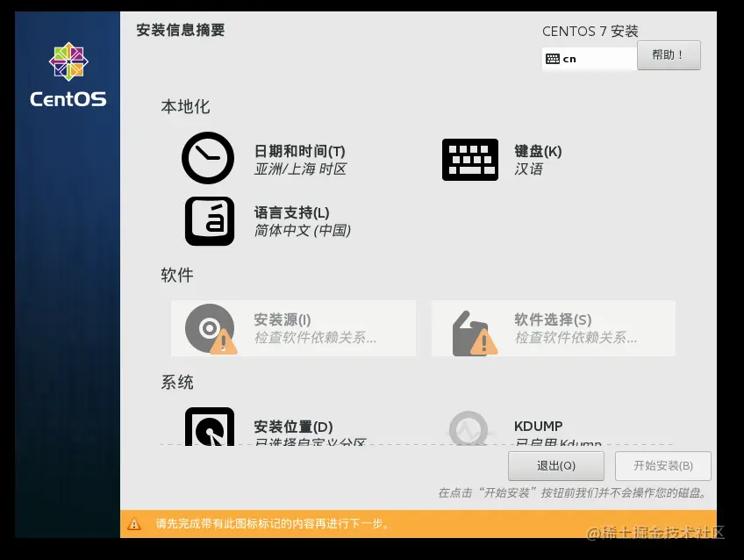Viewport: 744px width, 560px height.
Task: Click the 帮助！ help button
Action: 669,55
